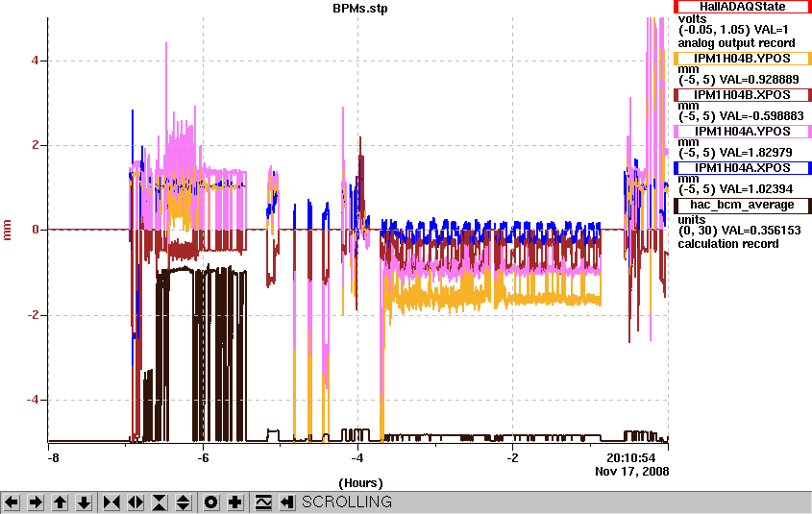The height and width of the screenshot is (514, 812).
Task: Click the 4 tick label on the y-axis
Action: [36, 61]
